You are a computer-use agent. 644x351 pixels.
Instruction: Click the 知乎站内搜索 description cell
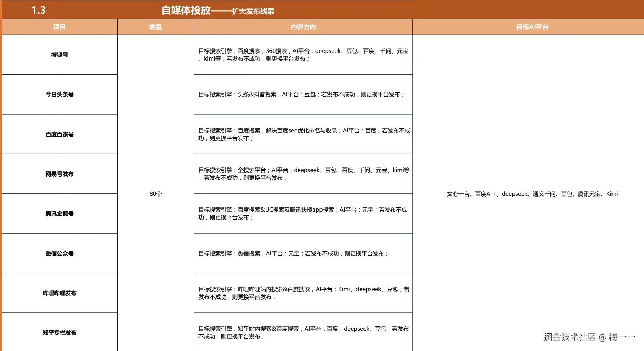[303, 332]
